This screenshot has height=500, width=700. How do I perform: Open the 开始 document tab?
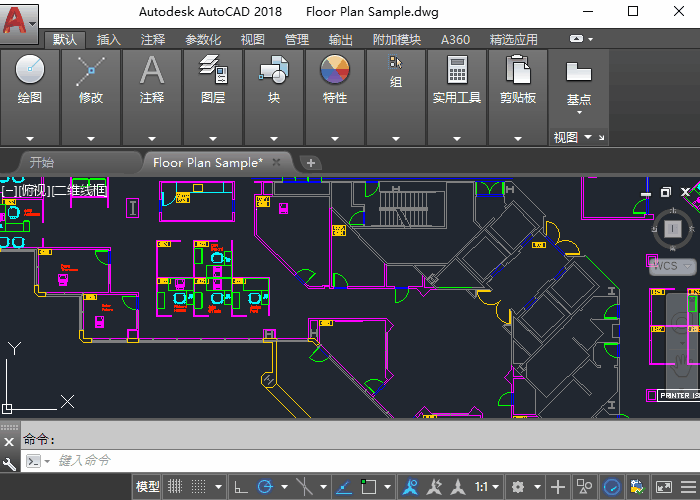tap(80, 162)
